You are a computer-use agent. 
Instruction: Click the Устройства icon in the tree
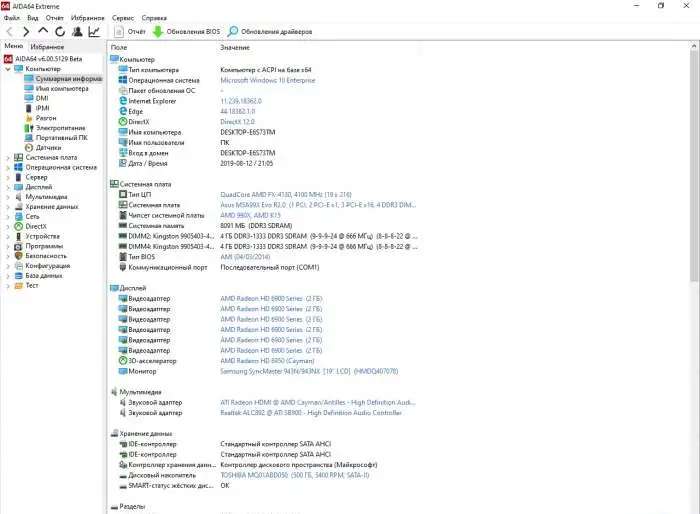point(18,236)
